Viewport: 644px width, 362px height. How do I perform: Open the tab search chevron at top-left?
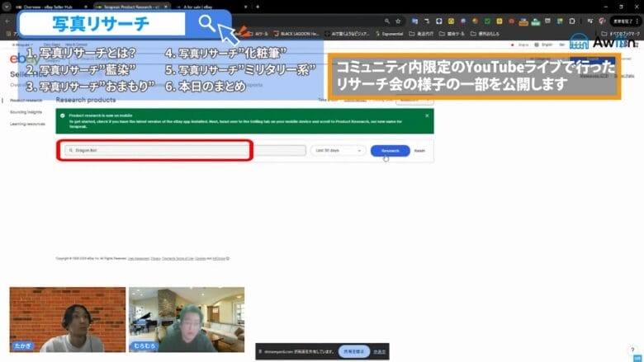point(7,7)
